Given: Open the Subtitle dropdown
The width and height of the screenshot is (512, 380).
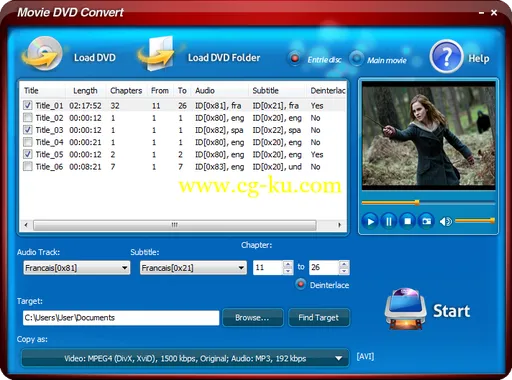Looking at the screenshot, I should click(x=193, y=268).
